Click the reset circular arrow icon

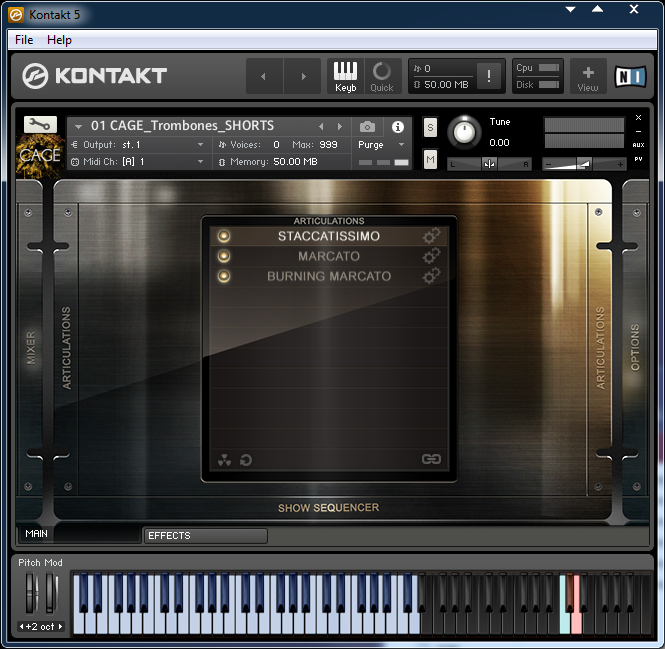246,460
